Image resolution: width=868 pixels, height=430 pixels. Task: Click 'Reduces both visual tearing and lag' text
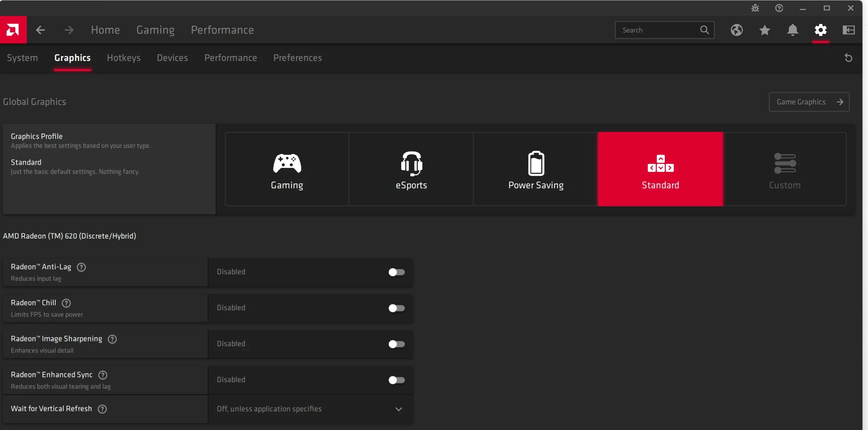[x=61, y=386]
